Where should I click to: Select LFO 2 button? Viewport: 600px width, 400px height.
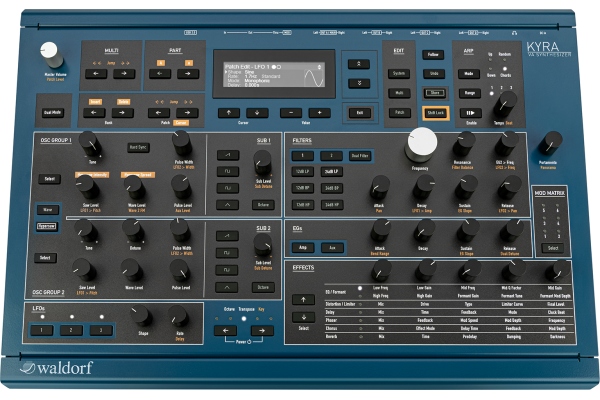click(x=71, y=330)
